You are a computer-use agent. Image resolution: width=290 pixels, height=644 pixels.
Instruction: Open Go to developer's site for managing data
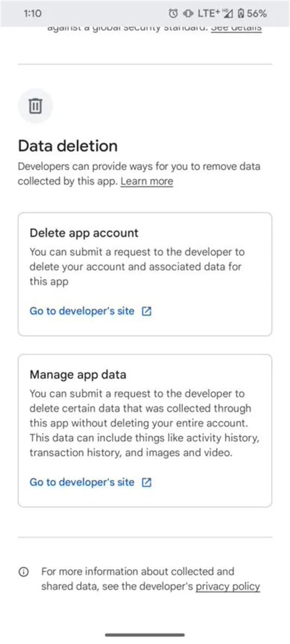[82, 482]
